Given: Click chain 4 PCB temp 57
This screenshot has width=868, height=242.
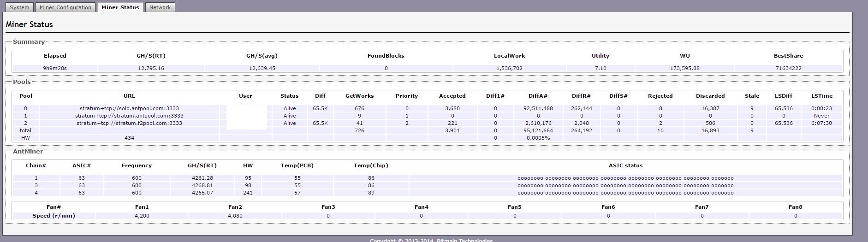Looking at the screenshot, I should [297, 193].
